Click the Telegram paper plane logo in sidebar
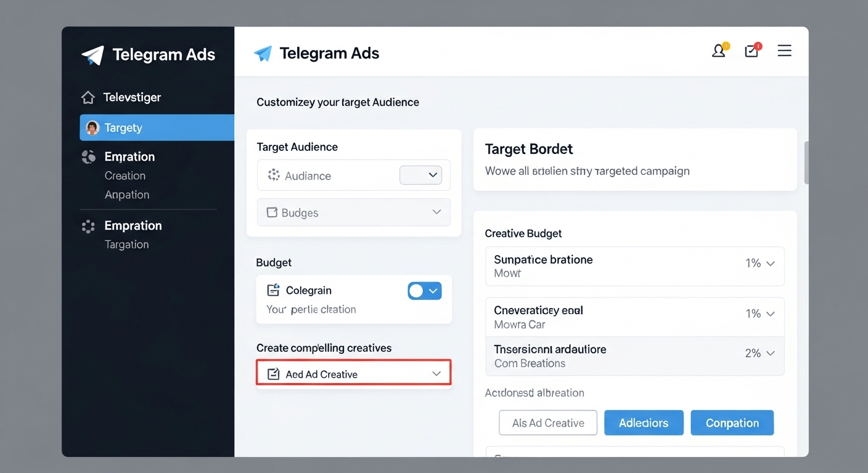The image size is (868, 473). click(92, 55)
